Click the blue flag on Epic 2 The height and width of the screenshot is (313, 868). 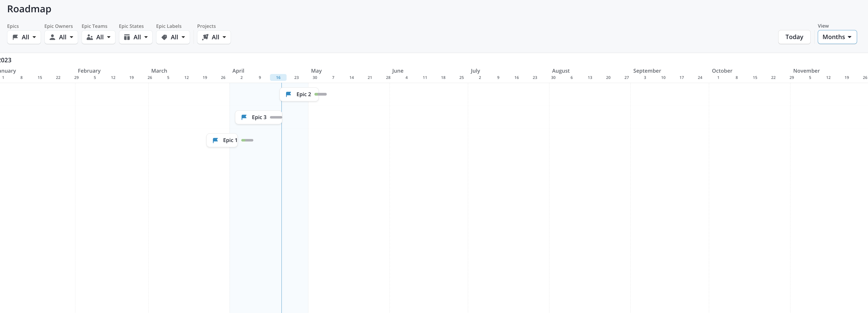[289, 95]
